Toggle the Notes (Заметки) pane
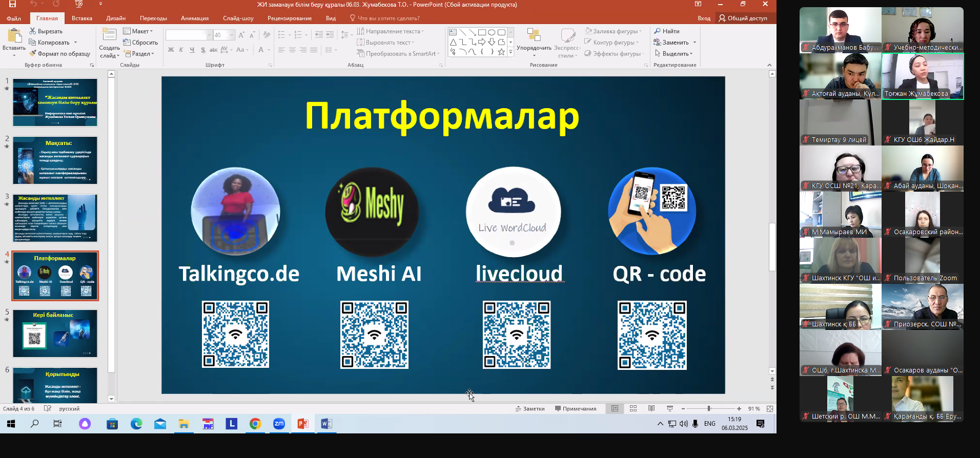Viewport: 980px width, 458px height. coord(530,409)
